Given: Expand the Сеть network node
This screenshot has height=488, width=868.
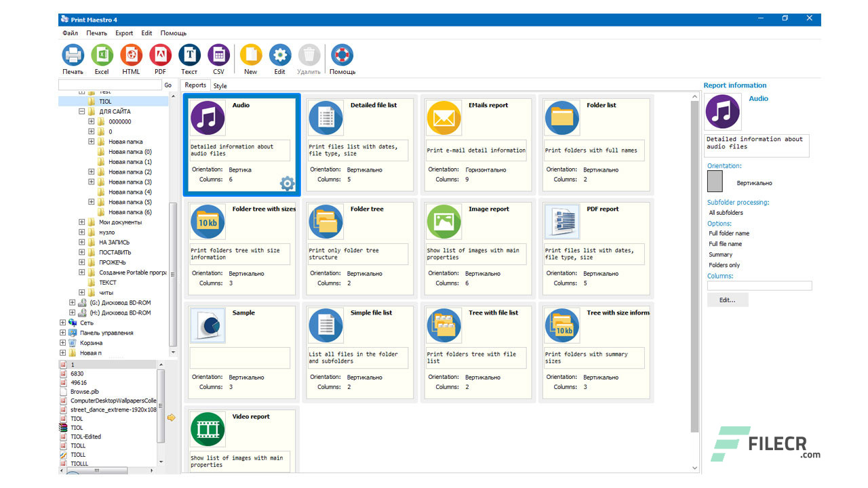Looking at the screenshot, I should click(x=63, y=323).
